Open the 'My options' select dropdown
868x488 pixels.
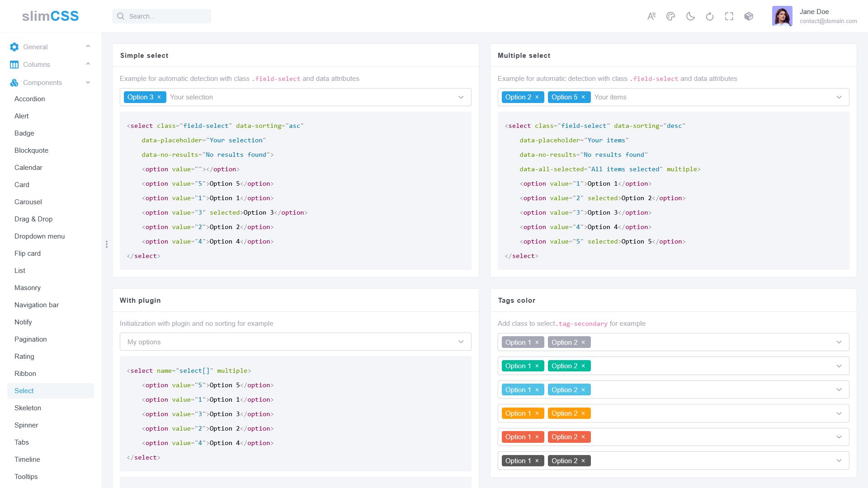tap(295, 342)
